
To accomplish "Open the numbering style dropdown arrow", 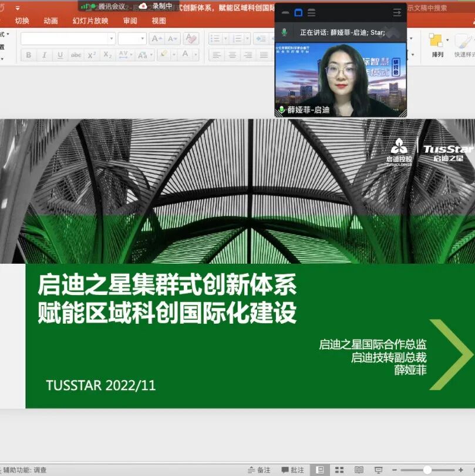I will pos(248,39).
